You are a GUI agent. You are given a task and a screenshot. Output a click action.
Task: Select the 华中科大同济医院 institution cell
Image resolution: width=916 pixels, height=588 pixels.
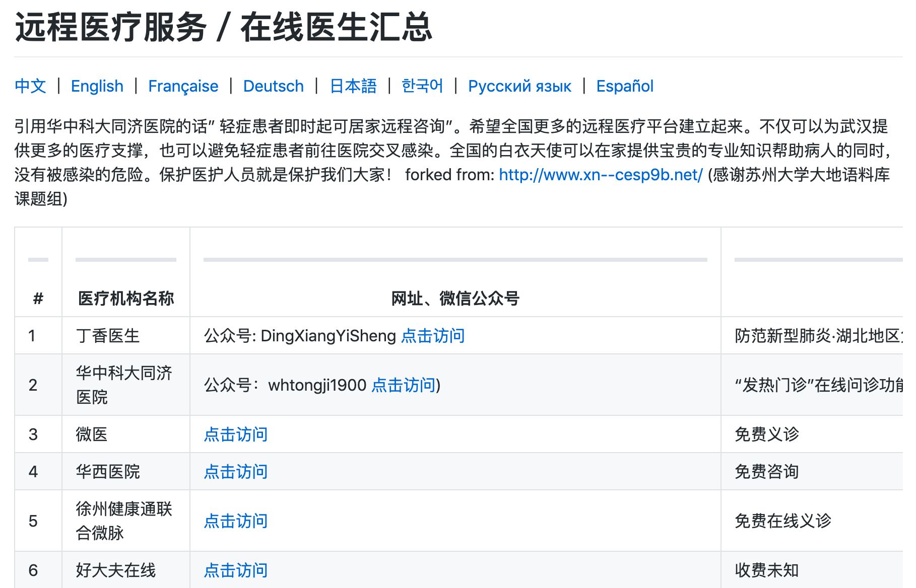coord(126,385)
